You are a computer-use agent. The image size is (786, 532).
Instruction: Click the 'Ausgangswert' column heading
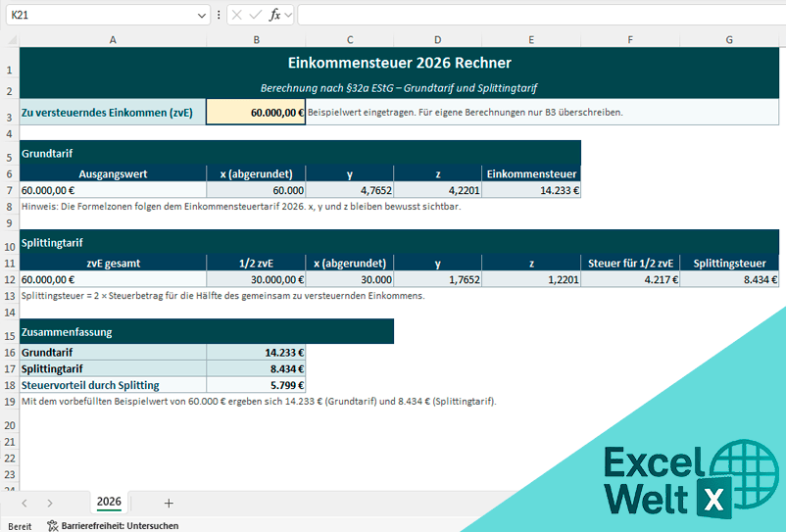tap(113, 173)
